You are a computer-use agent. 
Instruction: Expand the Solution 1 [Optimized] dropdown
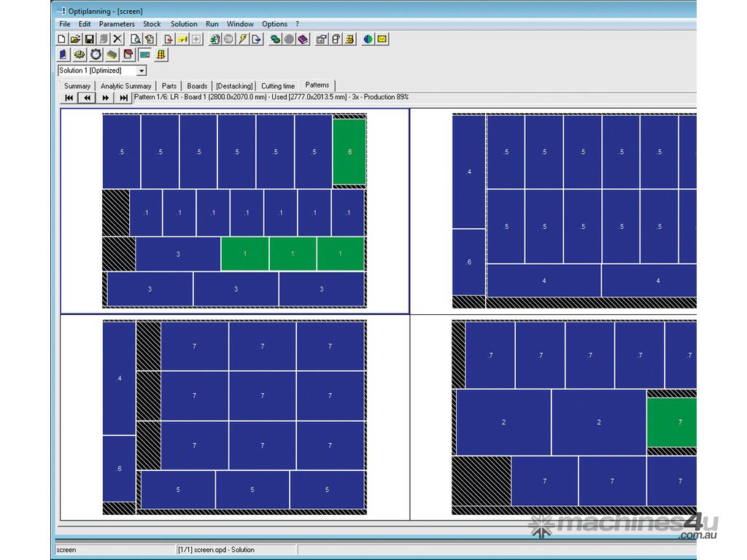coord(142,71)
